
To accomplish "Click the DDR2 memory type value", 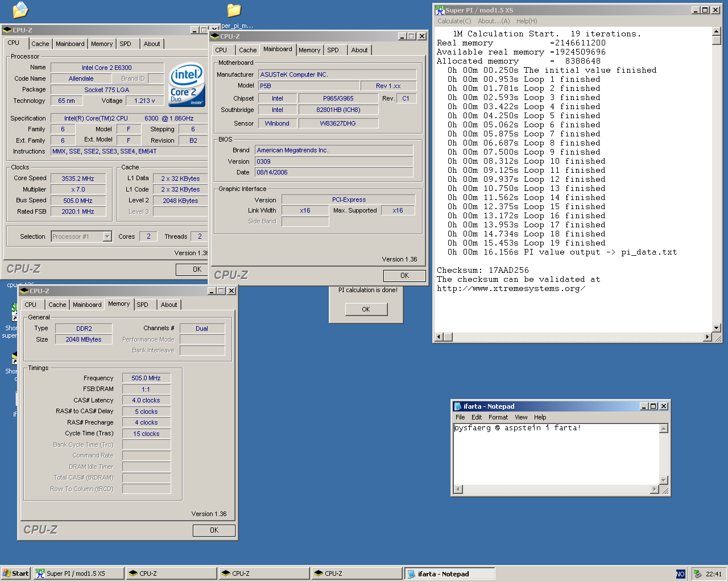I will [84, 329].
